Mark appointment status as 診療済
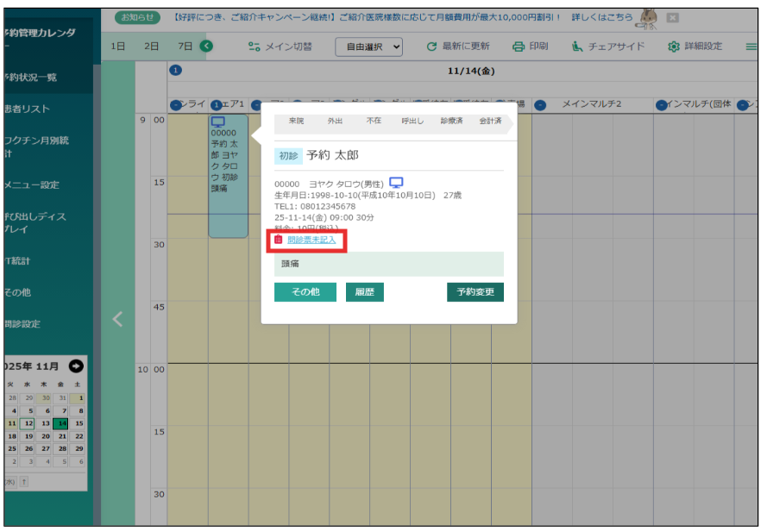767x532 pixels. pos(451,122)
